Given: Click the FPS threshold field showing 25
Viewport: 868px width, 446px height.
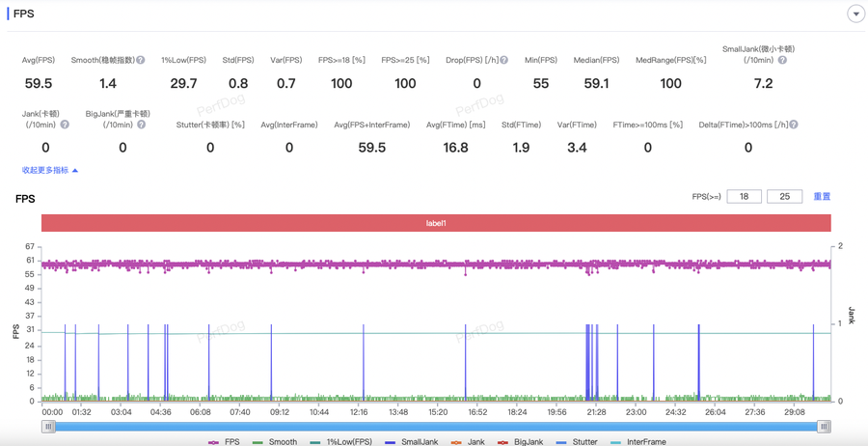Looking at the screenshot, I should pyautogui.click(x=784, y=196).
